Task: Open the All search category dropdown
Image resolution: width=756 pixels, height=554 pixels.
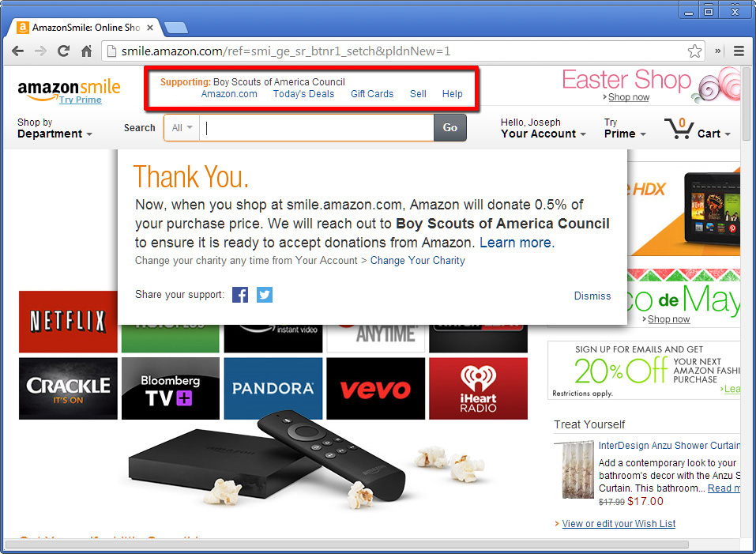Action: [x=182, y=128]
